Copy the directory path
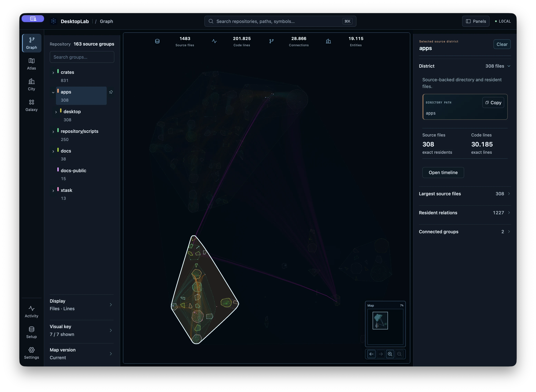Image resolution: width=536 pixels, height=392 pixels. (493, 103)
